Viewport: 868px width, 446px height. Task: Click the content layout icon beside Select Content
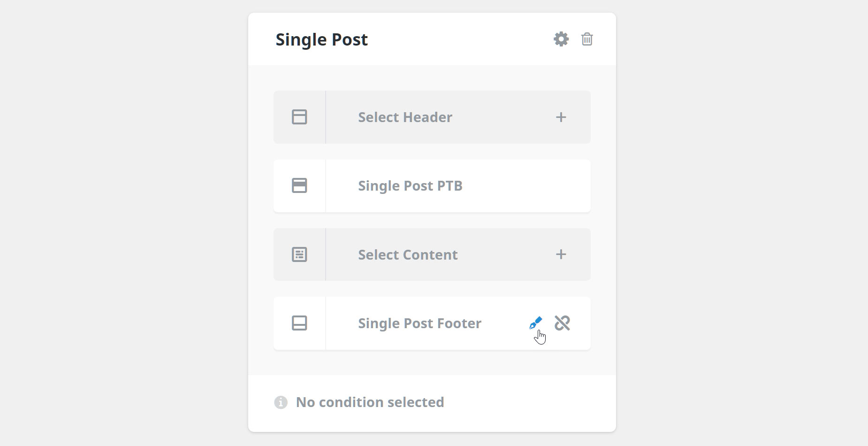(299, 254)
